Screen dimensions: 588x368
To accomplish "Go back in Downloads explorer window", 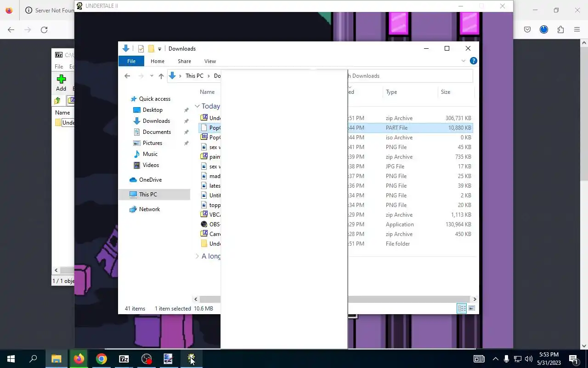I will pyautogui.click(x=127, y=76).
